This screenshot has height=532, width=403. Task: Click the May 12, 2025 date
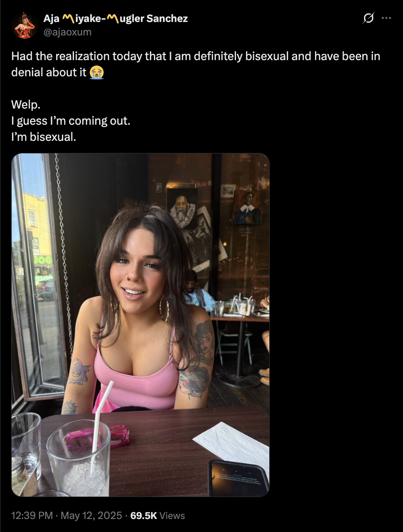(x=92, y=516)
